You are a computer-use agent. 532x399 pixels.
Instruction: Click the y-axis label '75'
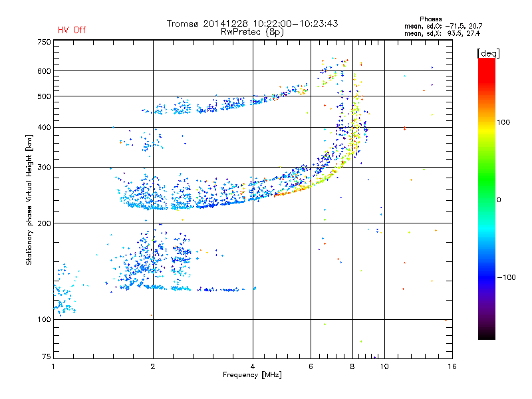(47, 356)
